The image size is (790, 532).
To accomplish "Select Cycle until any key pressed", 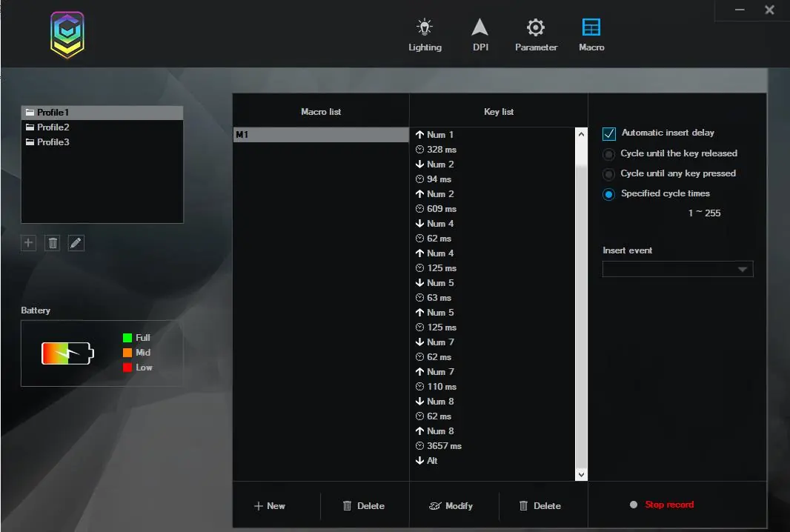I will coord(608,174).
